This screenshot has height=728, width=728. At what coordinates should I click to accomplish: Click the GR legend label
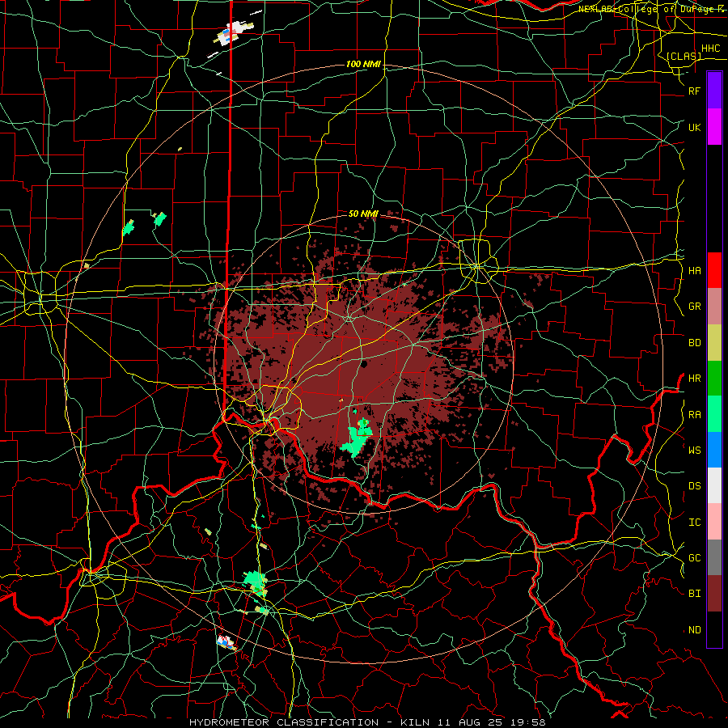[695, 307]
